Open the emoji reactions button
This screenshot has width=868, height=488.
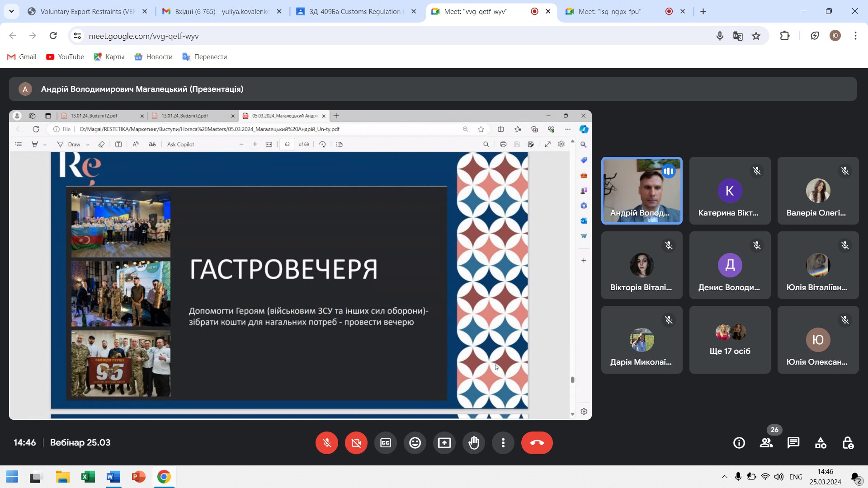point(415,443)
